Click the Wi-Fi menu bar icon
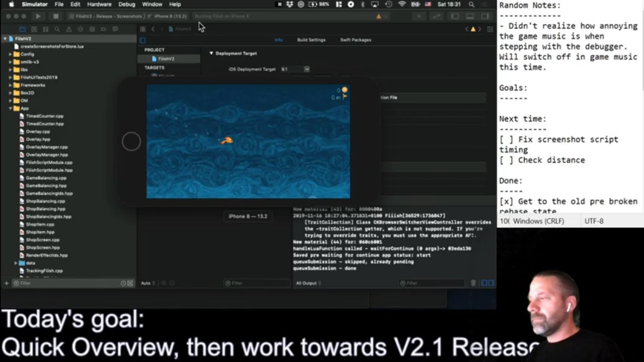Viewport: 644px width, 362px height. coord(402,4)
